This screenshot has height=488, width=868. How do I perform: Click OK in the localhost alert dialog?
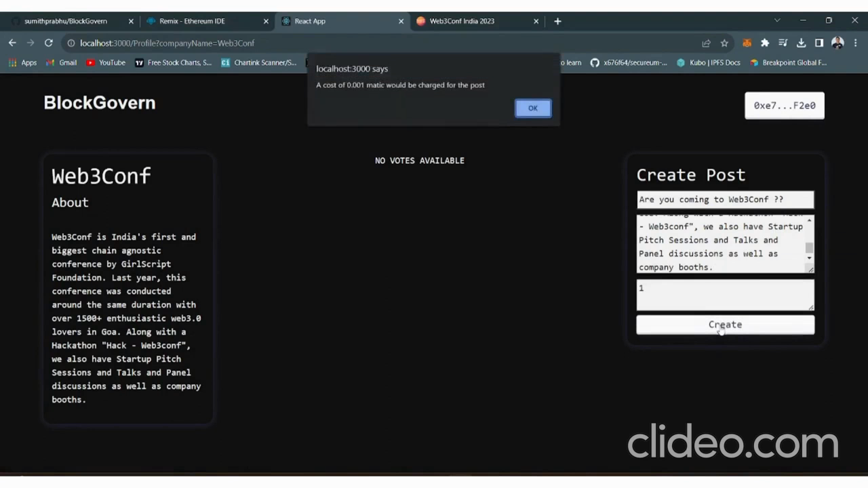tap(533, 108)
